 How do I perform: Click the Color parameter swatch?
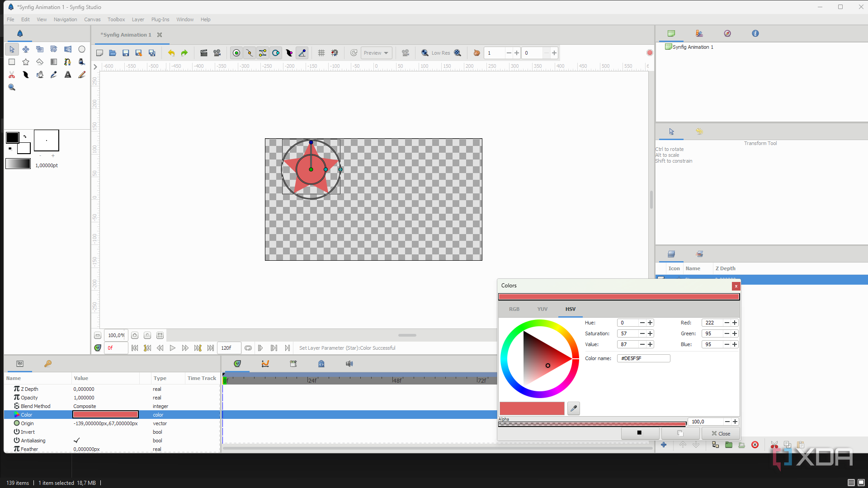(x=105, y=415)
